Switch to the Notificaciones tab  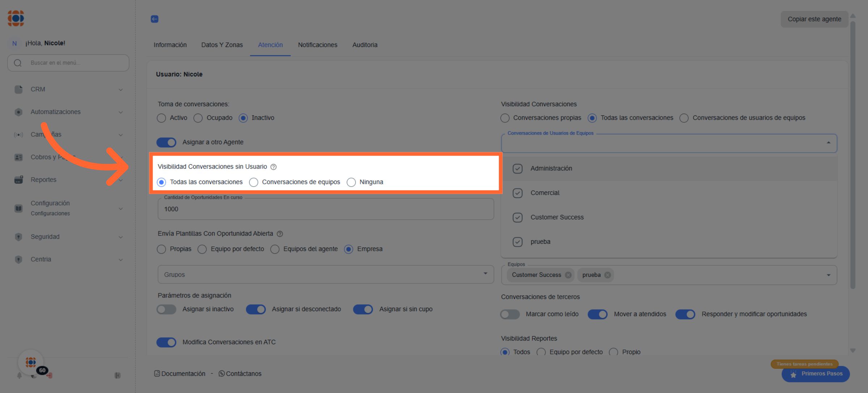(x=317, y=45)
